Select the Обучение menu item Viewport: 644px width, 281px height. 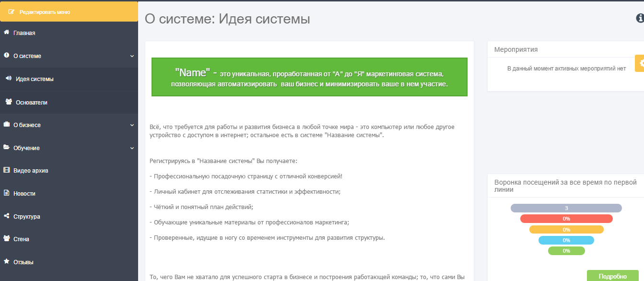69,148
